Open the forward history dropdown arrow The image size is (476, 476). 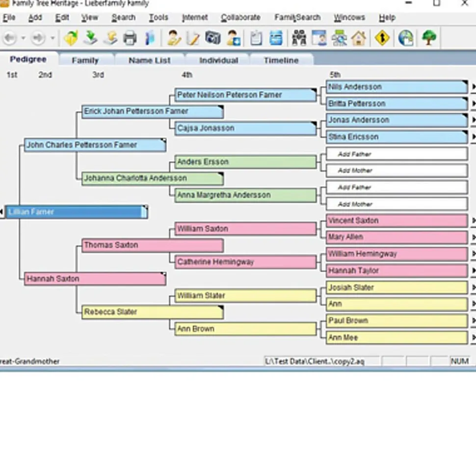pyautogui.click(x=53, y=38)
